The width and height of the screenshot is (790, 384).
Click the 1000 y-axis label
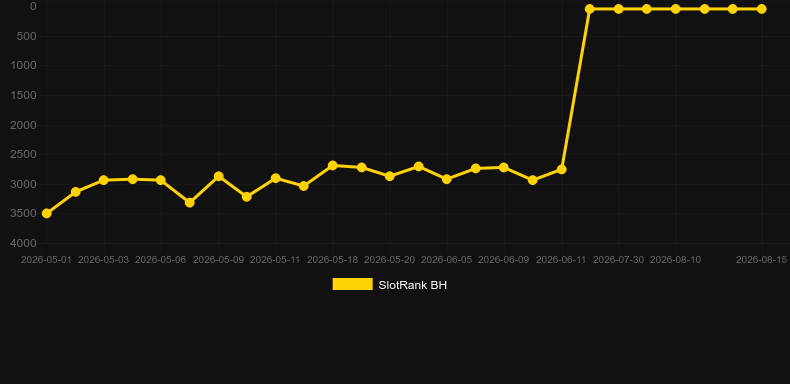24,66
